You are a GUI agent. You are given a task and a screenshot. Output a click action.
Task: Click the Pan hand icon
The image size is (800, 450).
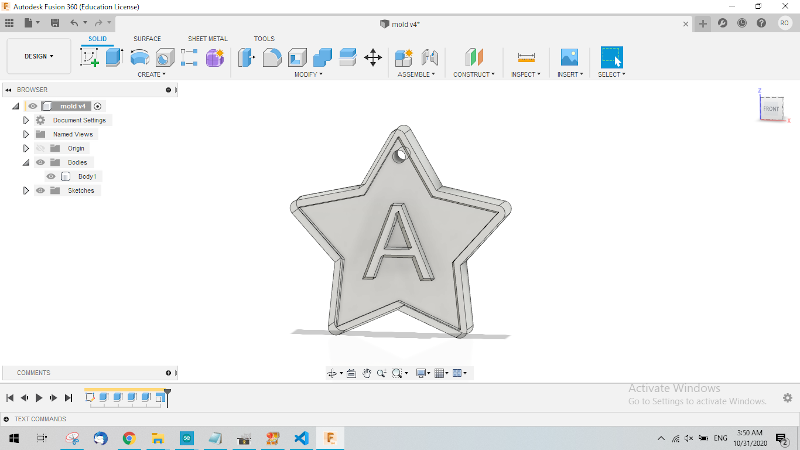point(367,373)
